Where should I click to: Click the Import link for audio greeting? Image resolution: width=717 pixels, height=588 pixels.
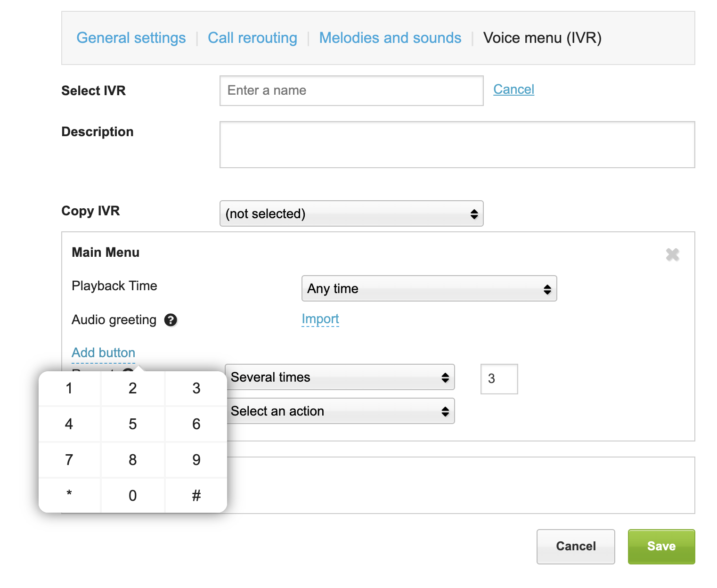coord(320,318)
